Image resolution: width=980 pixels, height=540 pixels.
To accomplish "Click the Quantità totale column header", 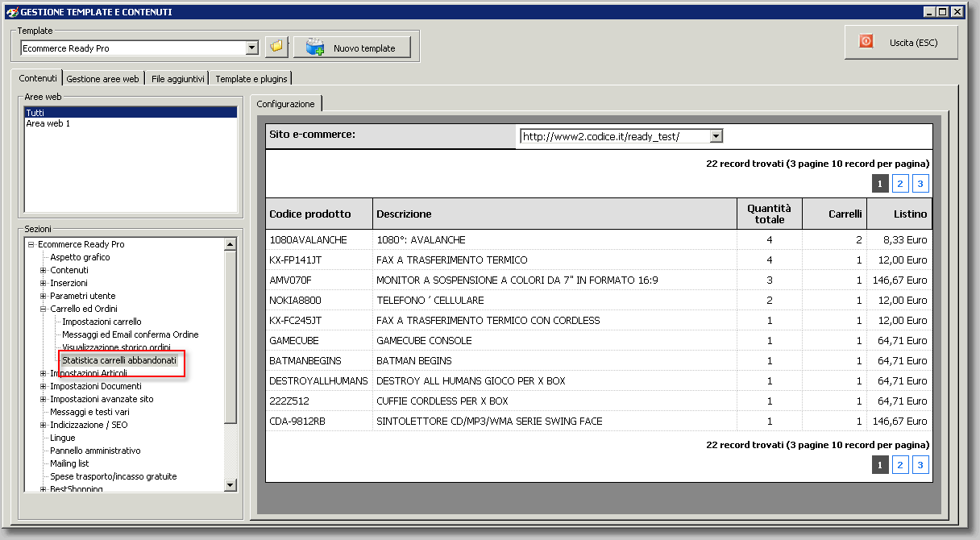I will [x=770, y=214].
